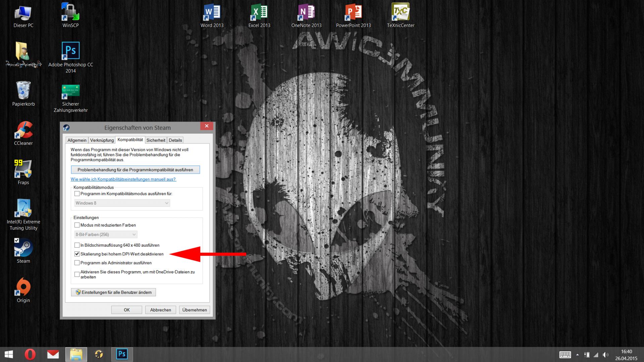Close the Eigenschaften von Steam dialog

[x=207, y=126]
